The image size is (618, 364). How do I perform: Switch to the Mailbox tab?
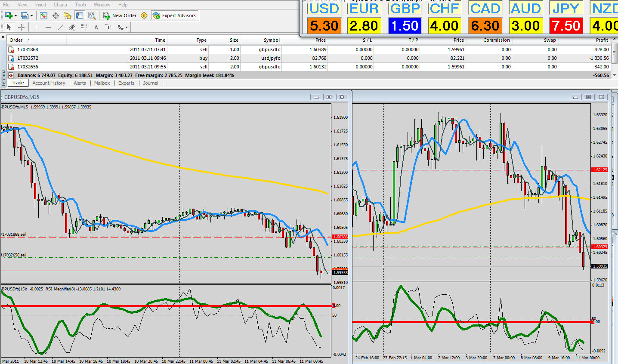point(102,83)
